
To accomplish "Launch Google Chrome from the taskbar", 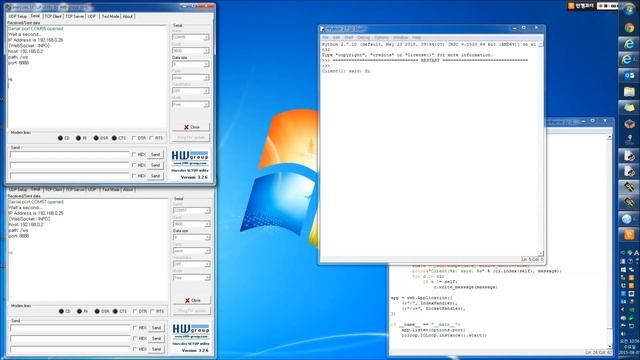I will (629, 28).
